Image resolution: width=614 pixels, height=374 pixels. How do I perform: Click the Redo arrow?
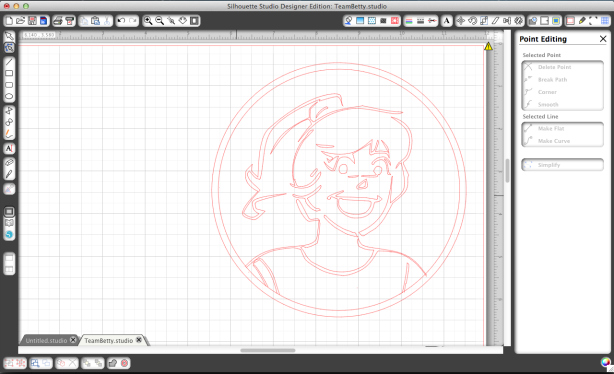tap(133, 21)
